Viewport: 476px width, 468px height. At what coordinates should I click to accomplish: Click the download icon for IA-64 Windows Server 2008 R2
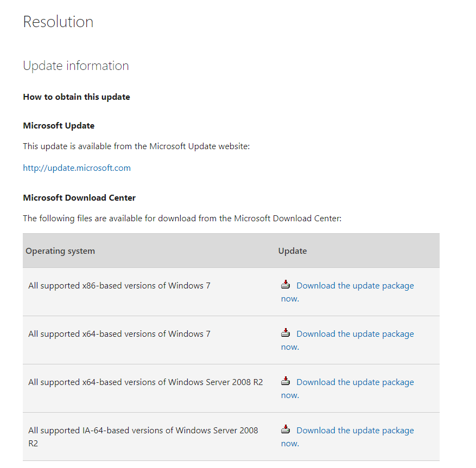point(285,429)
